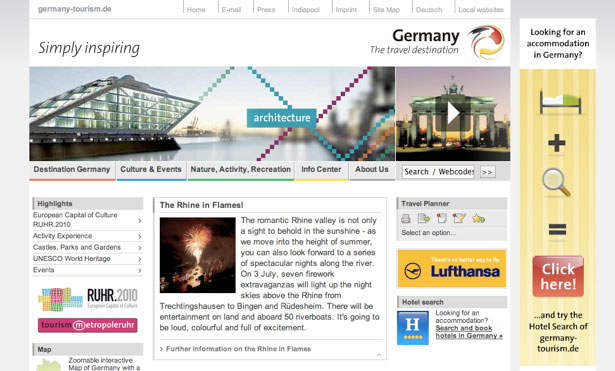
Task: Click the Travel Planner header
Action: pos(452,204)
